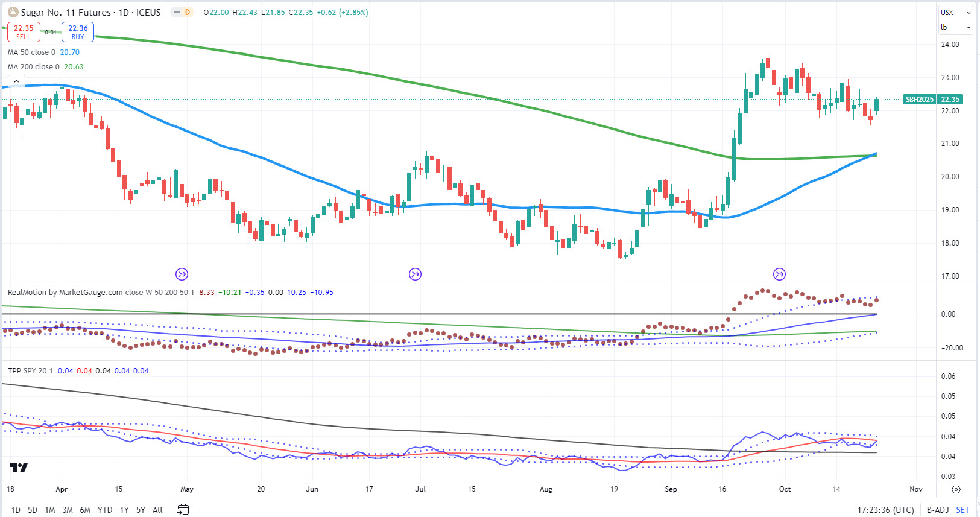Image resolution: width=980 pixels, height=517 pixels.
Task: Click the contract roll marker near May
Action: tap(182, 274)
